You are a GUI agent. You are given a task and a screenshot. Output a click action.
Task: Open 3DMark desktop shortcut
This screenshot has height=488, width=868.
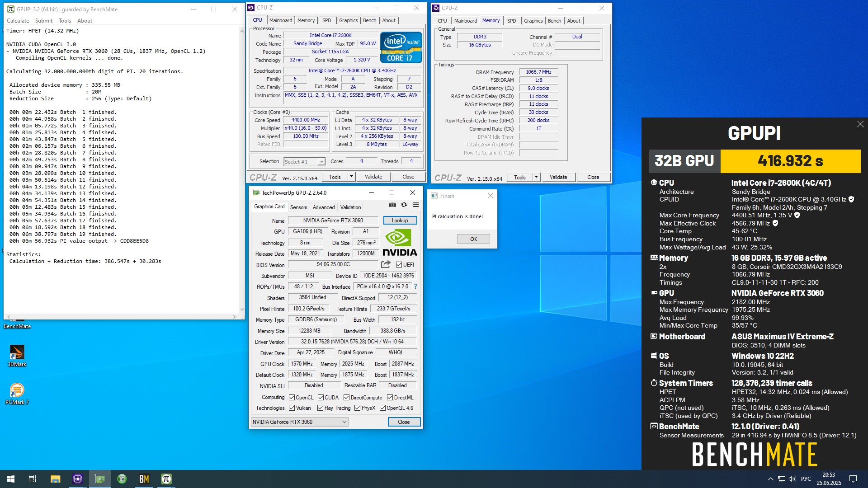[17, 356]
